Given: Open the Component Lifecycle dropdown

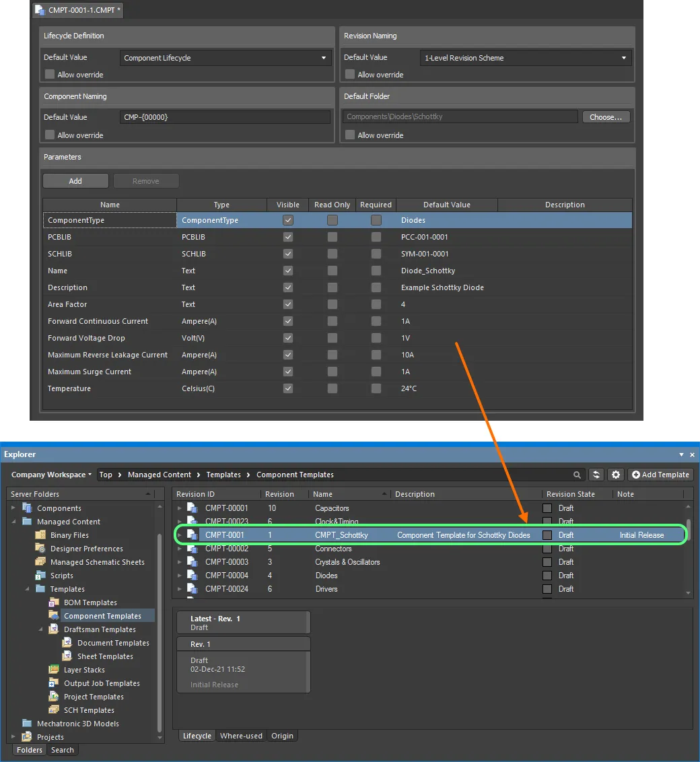Looking at the screenshot, I should tap(225, 58).
